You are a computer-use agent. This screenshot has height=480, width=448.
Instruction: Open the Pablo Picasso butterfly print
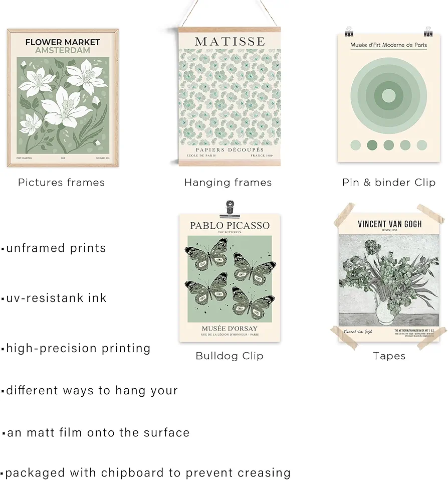coord(230,278)
